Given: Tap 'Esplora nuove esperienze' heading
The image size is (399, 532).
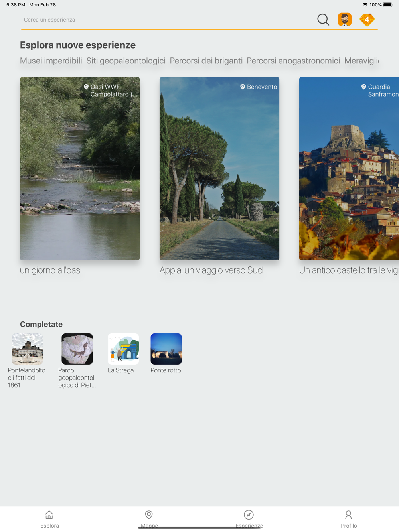Looking at the screenshot, I should coord(78,45).
